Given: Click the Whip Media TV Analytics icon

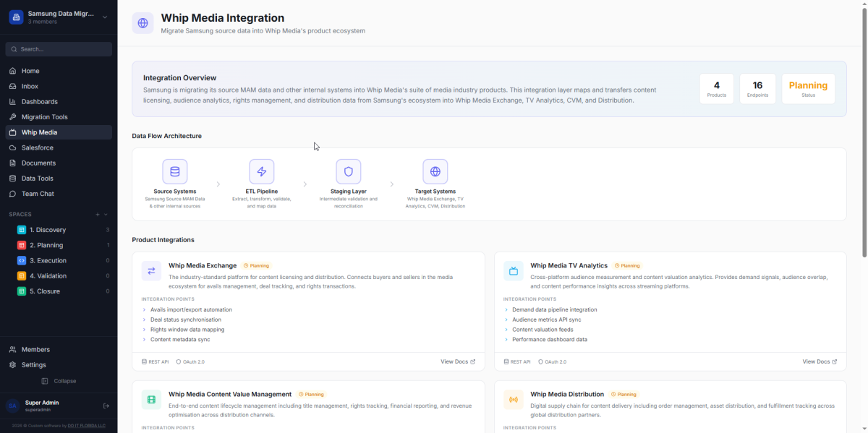Looking at the screenshot, I should tap(514, 271).
